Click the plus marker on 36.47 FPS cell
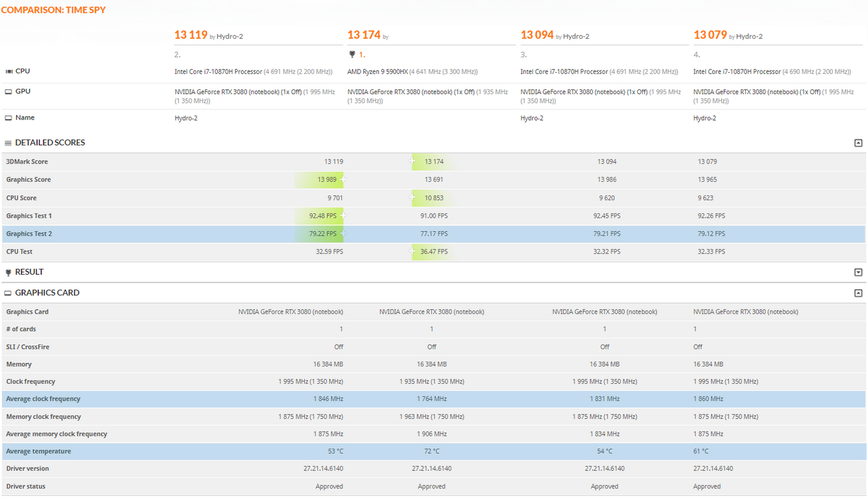Image resolution: width=868 pixels, height=497 pixels. pos(413,252)
